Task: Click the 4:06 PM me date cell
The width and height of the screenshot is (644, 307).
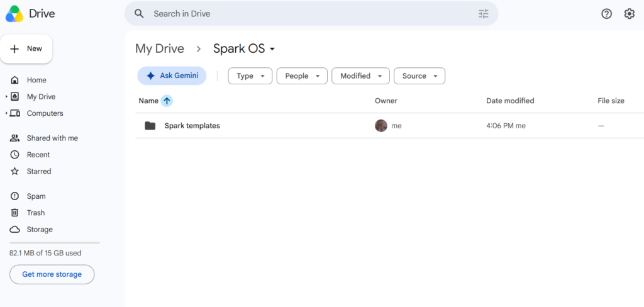Action: 506,126
